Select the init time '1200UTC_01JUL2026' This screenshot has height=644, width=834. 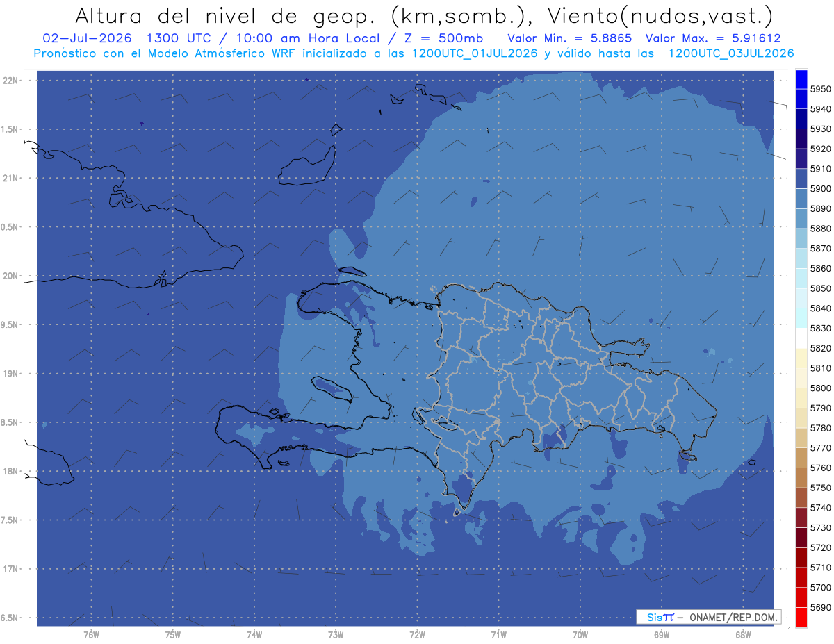coord(475,53)
